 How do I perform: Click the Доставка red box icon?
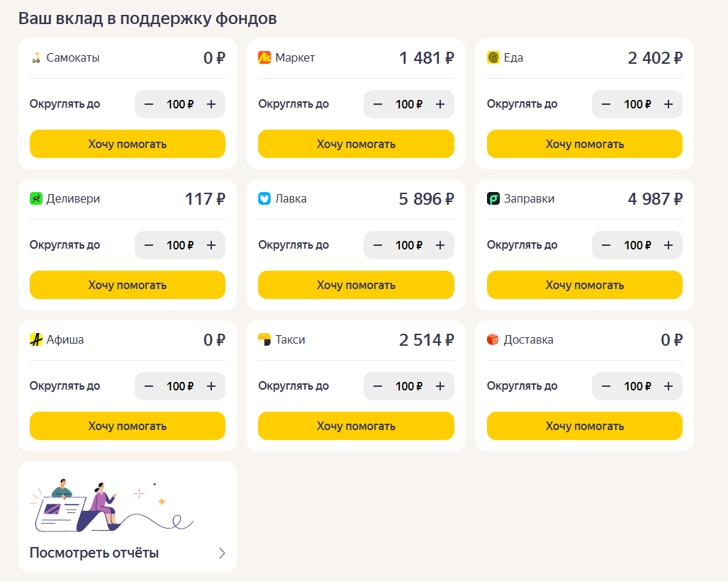pos(493,339)
